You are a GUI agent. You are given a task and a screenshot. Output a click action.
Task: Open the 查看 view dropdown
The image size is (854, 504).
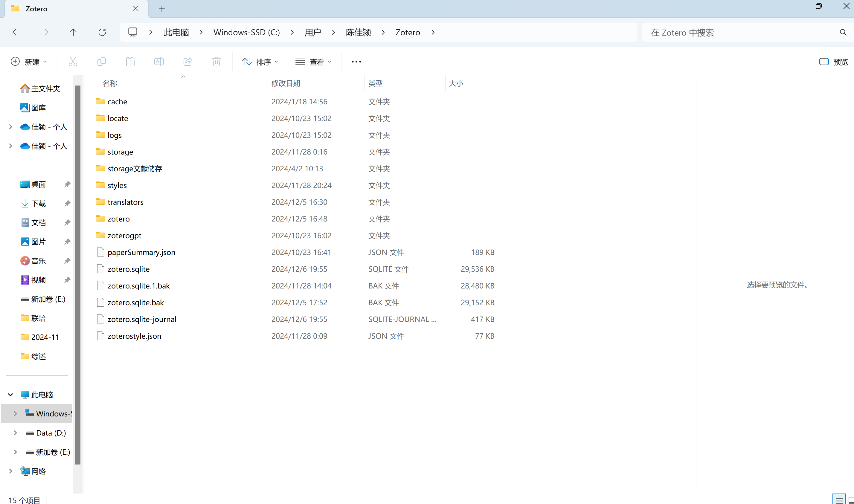point(313,62)
